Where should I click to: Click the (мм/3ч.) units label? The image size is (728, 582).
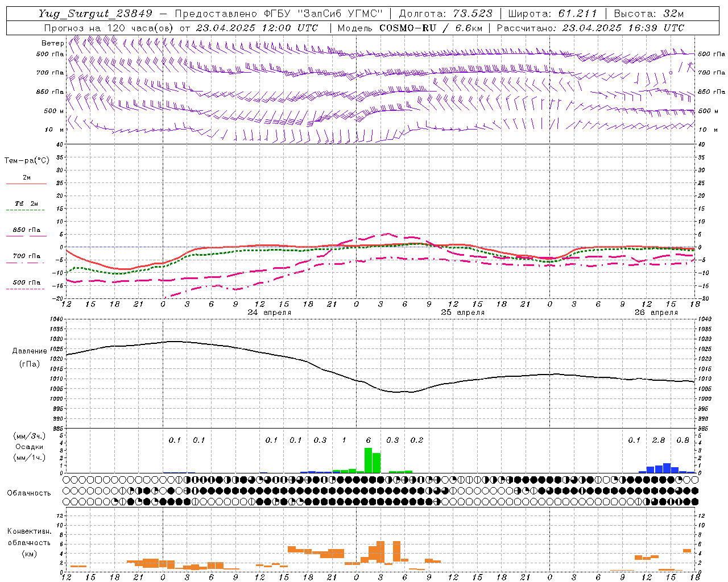(30, 436)
